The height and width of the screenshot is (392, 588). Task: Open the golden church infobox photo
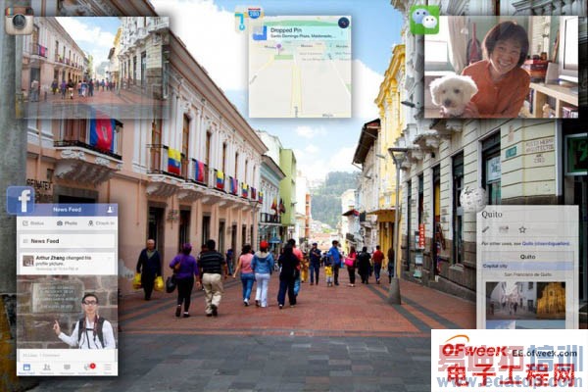tap(551, 300)
